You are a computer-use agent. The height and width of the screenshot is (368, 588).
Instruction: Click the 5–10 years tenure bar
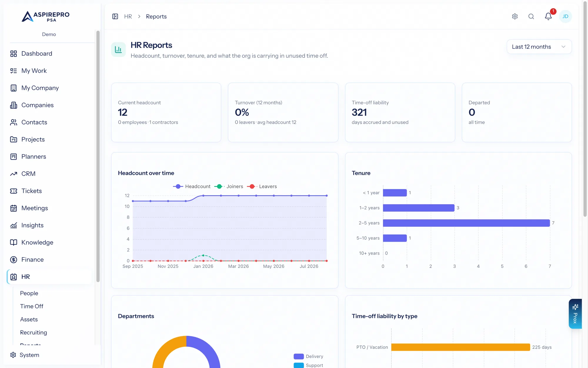395,238
